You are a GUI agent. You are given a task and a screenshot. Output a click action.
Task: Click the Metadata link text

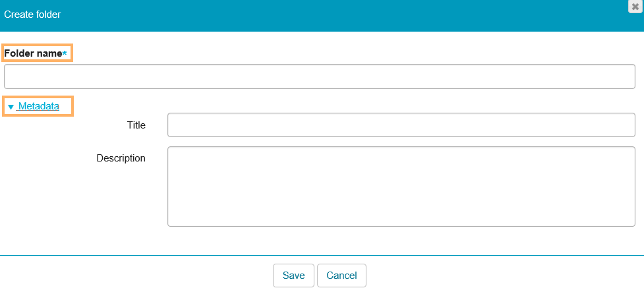coord(39,105)
